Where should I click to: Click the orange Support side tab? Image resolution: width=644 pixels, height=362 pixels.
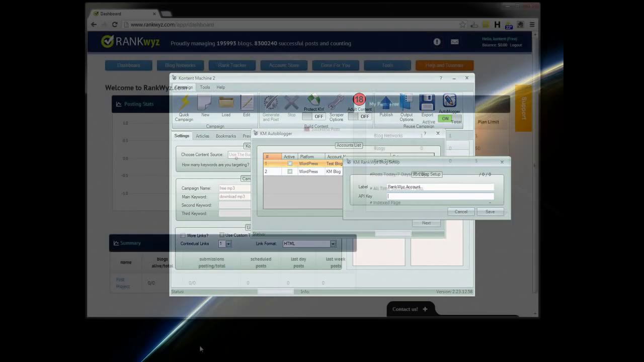(x=523, y=108)
